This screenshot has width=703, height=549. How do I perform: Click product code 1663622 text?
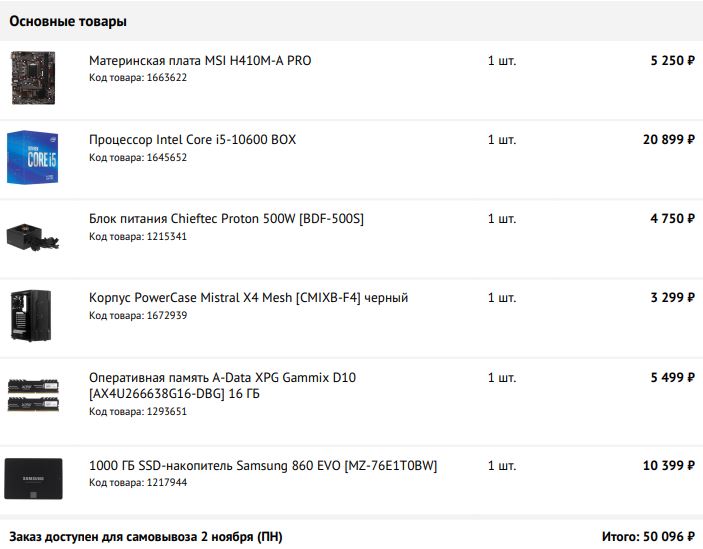pos(138,78)
